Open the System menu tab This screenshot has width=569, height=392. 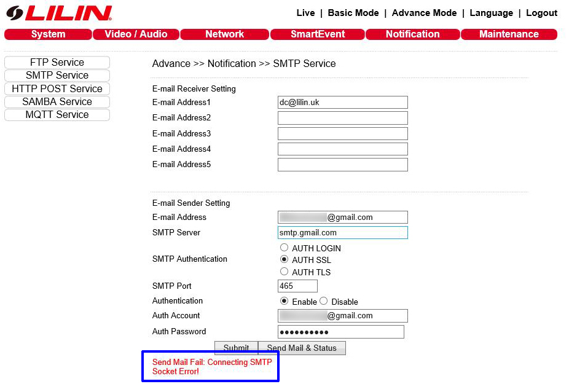pyautogui.click(x=48, y=34)
